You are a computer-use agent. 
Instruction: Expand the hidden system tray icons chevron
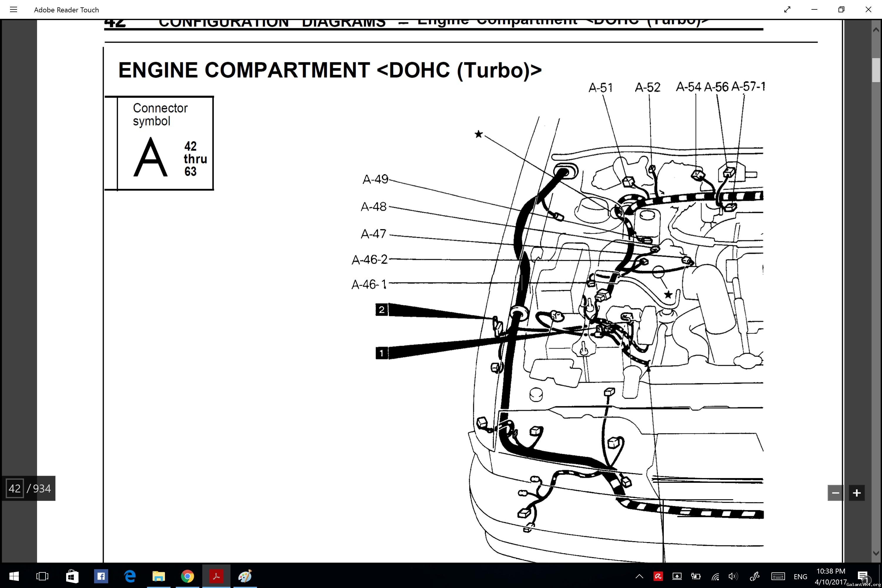(x=640, y=576)
